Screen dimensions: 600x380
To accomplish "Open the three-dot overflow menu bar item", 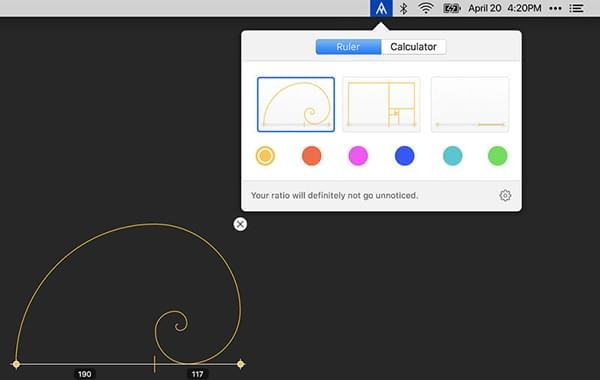I will [x=555, y=8].
